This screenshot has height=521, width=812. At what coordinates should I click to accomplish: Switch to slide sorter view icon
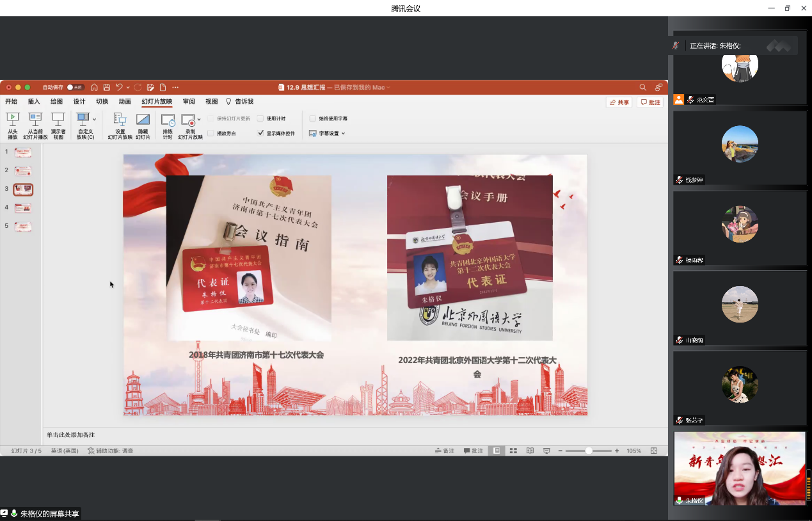click(513, 451)
